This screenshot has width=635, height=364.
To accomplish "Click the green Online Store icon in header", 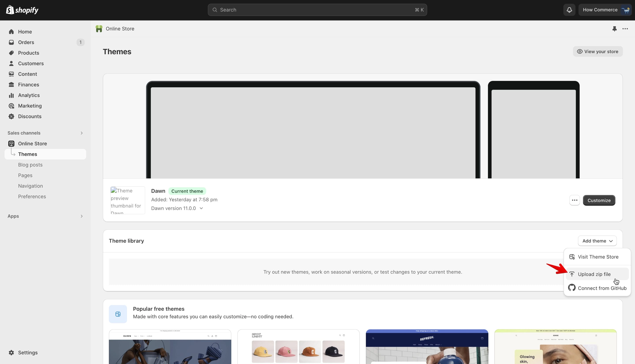I will point(99,29).
